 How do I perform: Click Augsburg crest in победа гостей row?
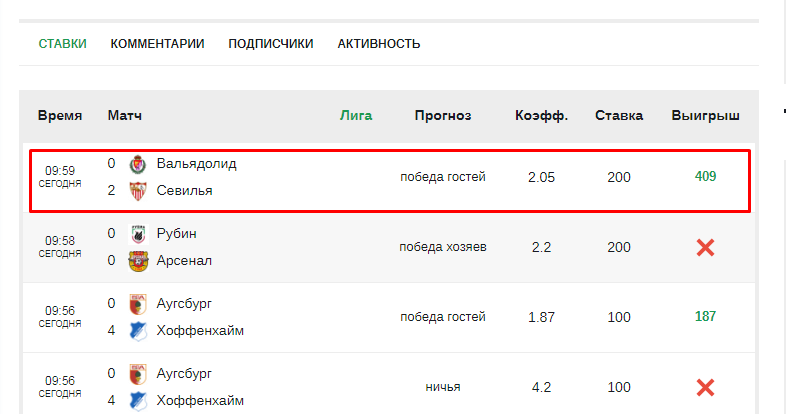pos(138,304)
